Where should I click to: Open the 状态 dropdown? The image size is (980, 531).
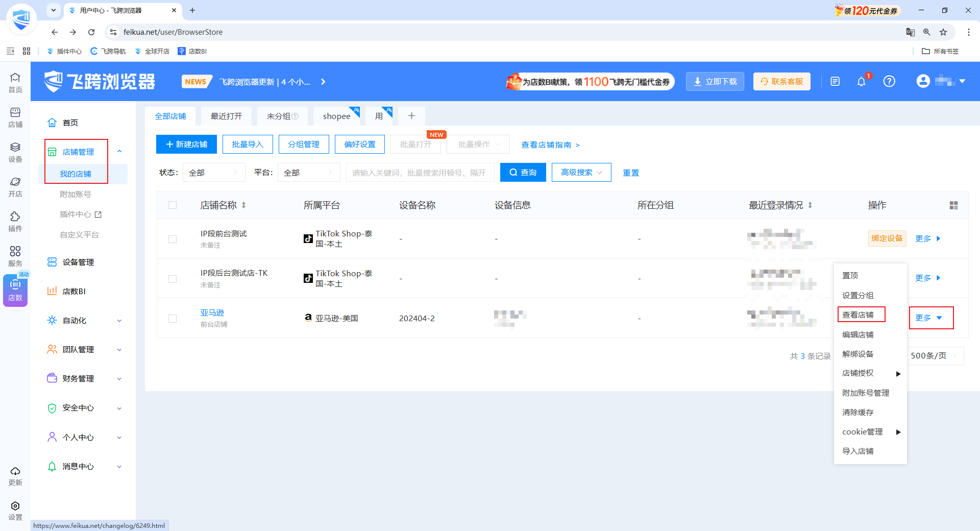coord(214,173)
